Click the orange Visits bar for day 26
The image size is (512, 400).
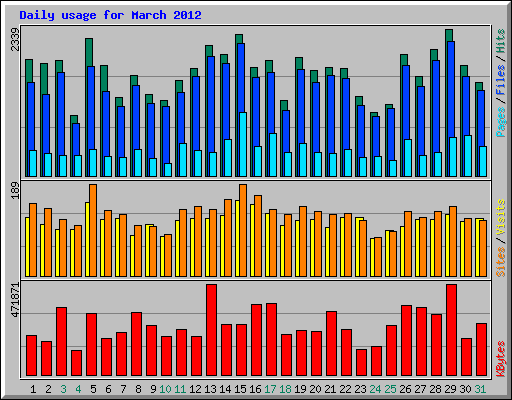408,244
